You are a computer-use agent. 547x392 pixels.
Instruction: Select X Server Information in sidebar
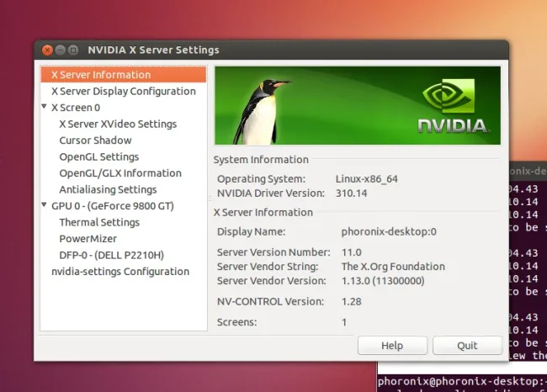101,75
